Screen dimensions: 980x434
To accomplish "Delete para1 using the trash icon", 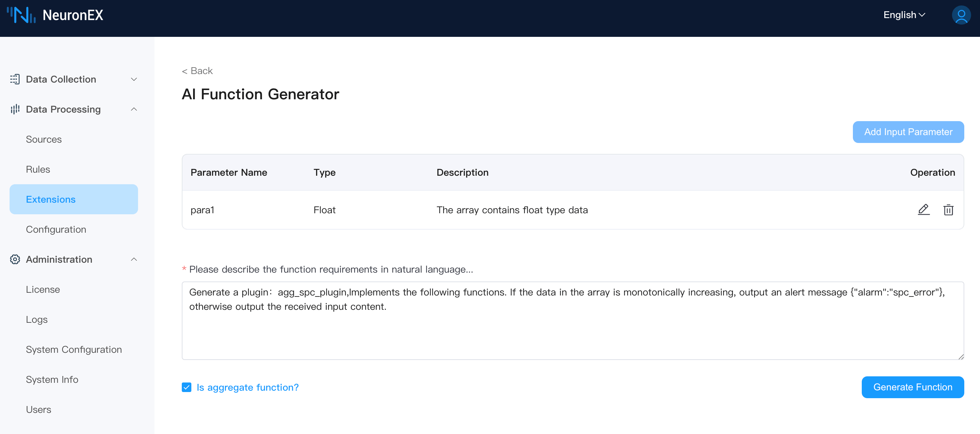I will [x=948, y=210].
